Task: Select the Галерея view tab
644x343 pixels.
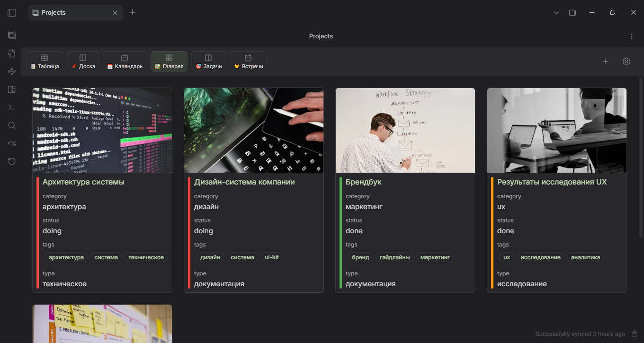Action: pyautogui.click(x=169, y=62)
